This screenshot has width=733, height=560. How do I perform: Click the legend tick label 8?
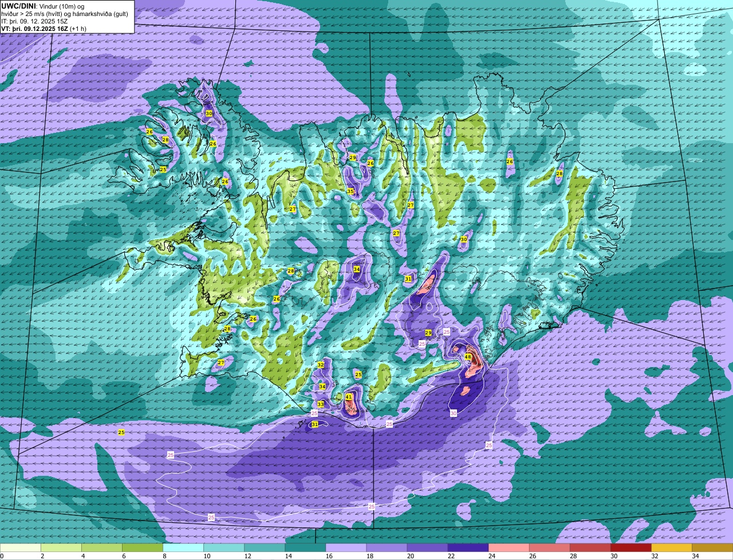point(164,556)
